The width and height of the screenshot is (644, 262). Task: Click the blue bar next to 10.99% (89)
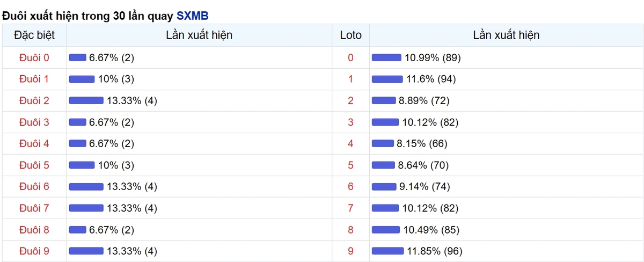point(386,57)
